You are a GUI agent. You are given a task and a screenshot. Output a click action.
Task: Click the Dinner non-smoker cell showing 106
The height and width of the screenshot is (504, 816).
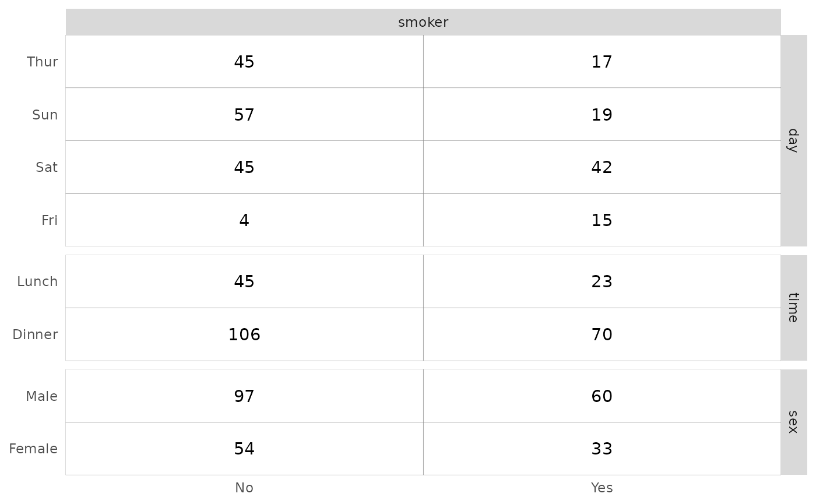(244, 334)
